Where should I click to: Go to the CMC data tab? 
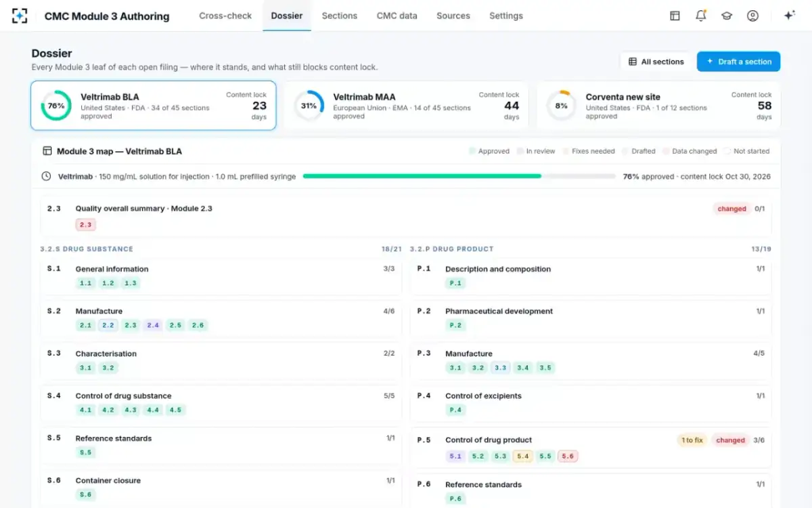click(x=397, y=16)
